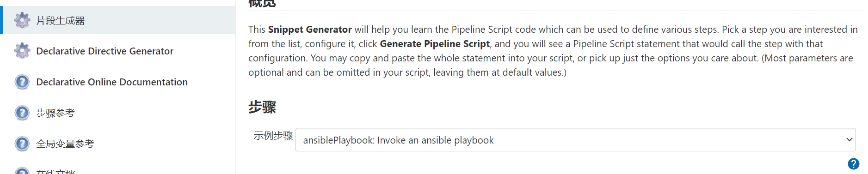
Task: Select the 片段生成器 sidebar item
Action: point(61,21)
